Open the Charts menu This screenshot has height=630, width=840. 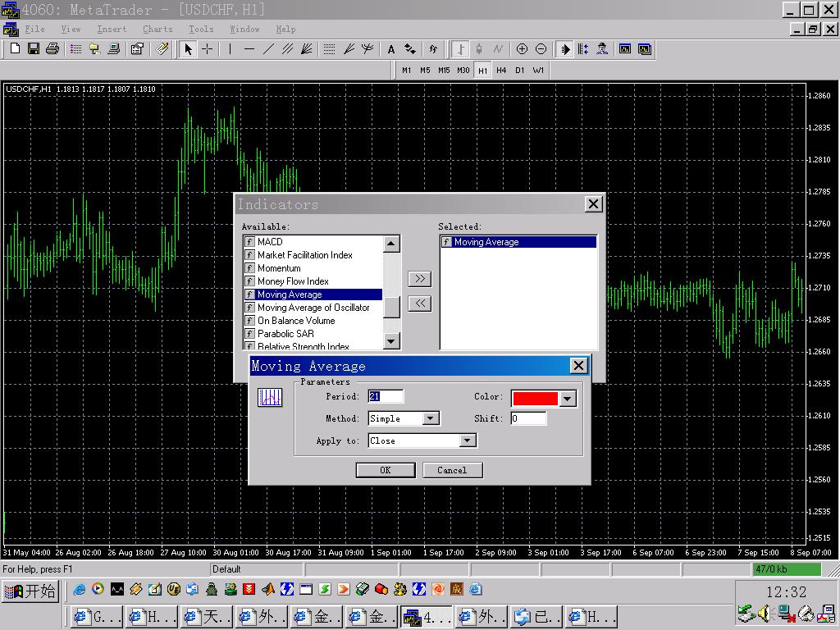157,29
